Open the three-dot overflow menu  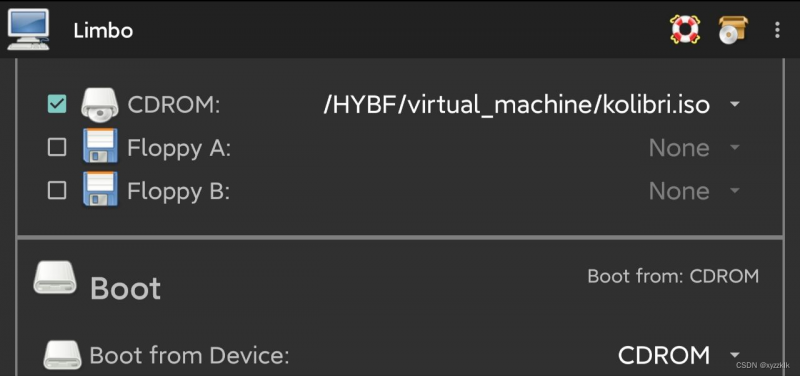[x=777, y=30]
